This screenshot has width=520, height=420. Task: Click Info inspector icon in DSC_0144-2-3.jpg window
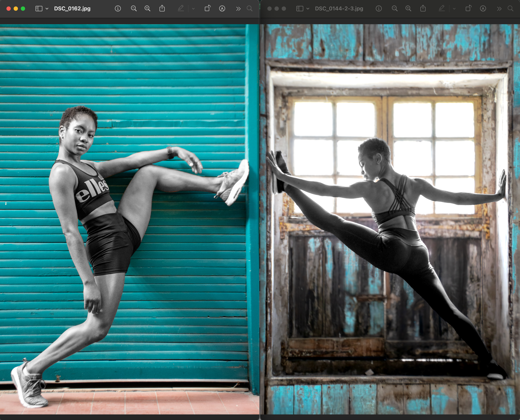point(379,9)
